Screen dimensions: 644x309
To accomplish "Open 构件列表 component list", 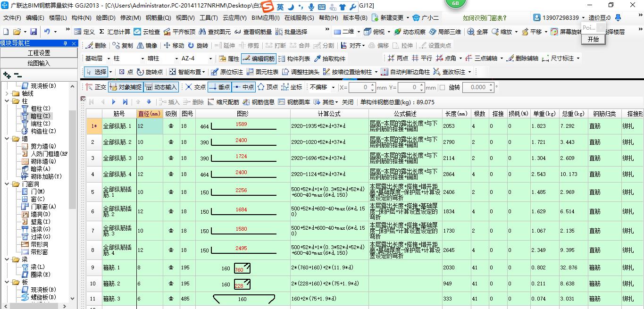I will [294, 58].
